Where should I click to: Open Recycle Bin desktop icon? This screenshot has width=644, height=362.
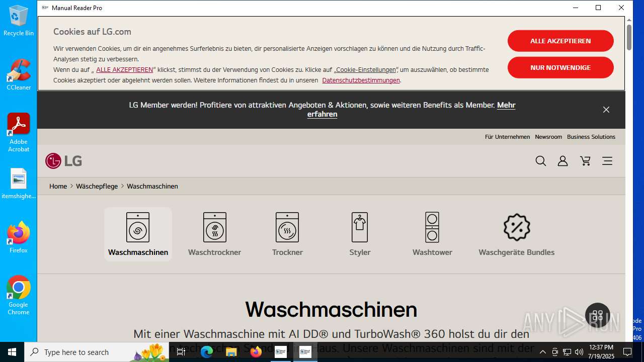pyautogui.click(x=19, y=21)
